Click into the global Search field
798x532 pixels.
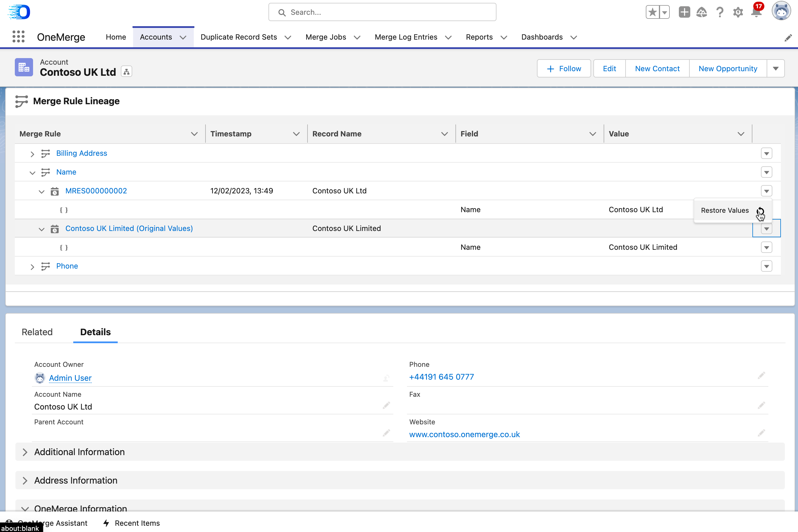(382, 12)
